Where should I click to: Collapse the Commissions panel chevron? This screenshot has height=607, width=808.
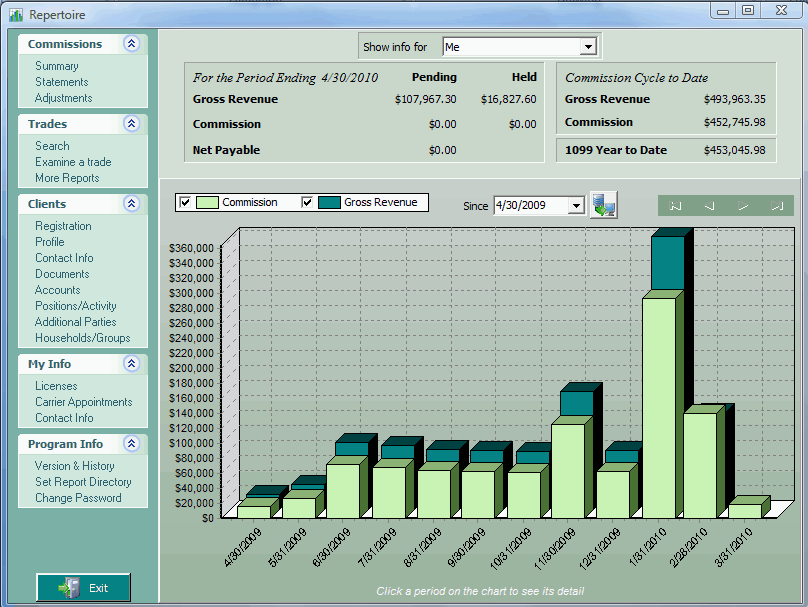pyautogui.click(x=131, y=44)
